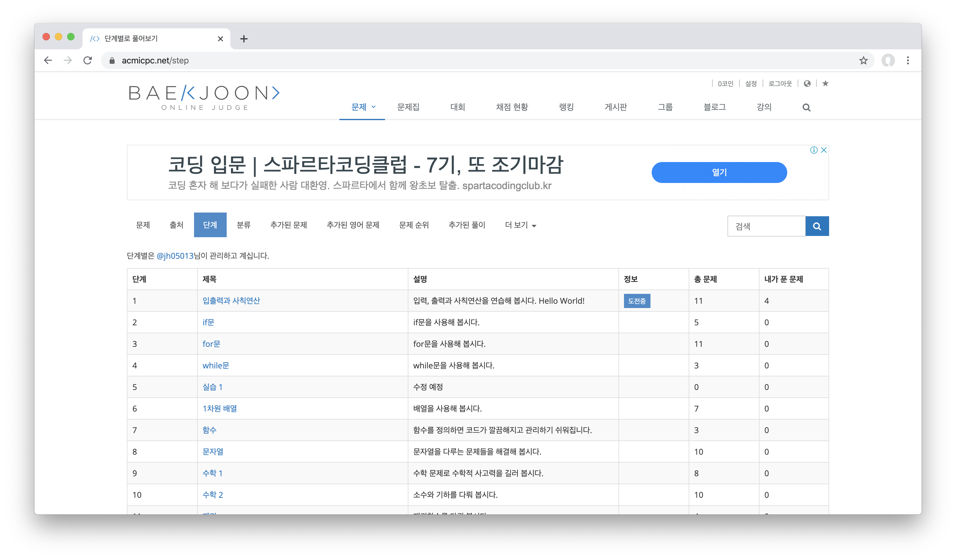Open a new browser tab

(x=244, y=39)
